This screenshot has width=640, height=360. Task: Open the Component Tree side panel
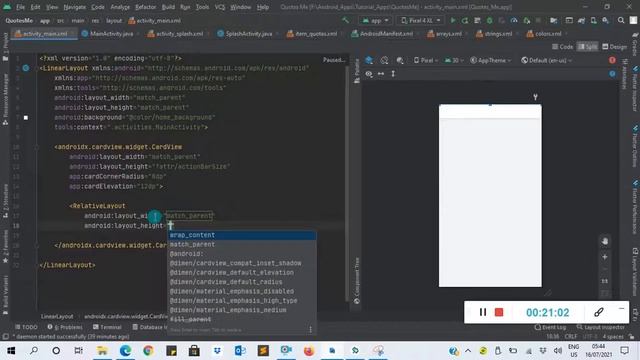pyautogui.click(x=357, y=281)
